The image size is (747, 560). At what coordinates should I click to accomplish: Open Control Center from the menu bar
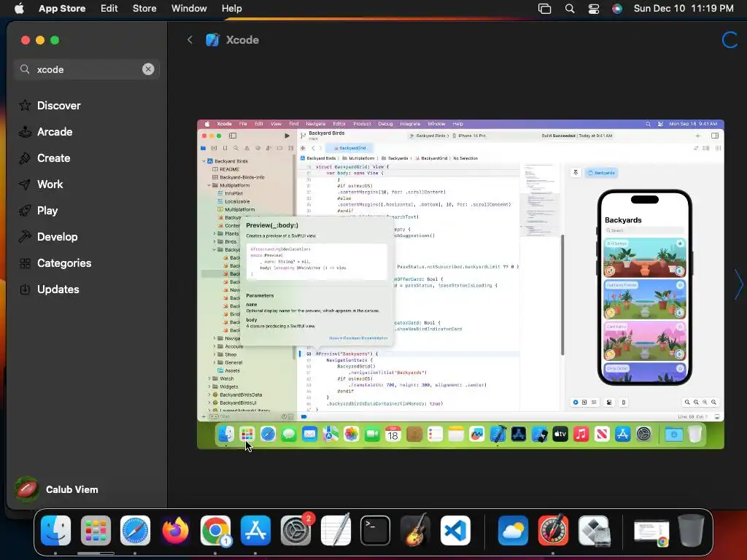pyautogui.click(x=594, y=8)
